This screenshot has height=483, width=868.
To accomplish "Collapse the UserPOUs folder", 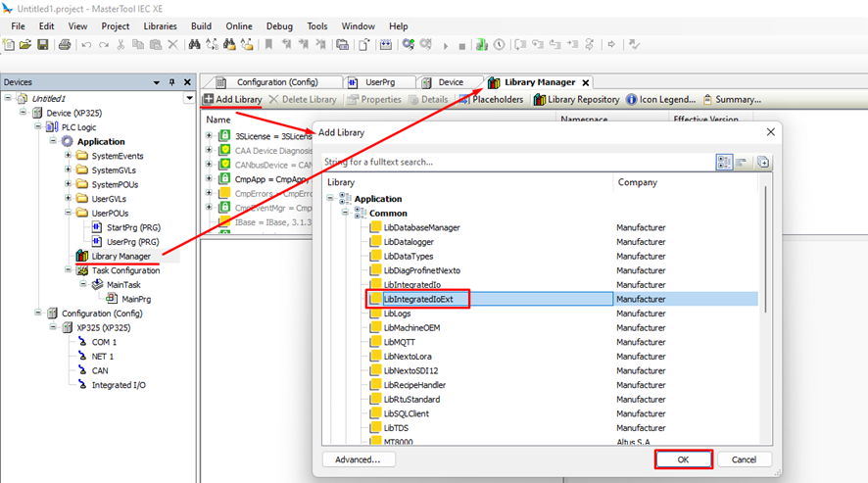I will [69, 213].
